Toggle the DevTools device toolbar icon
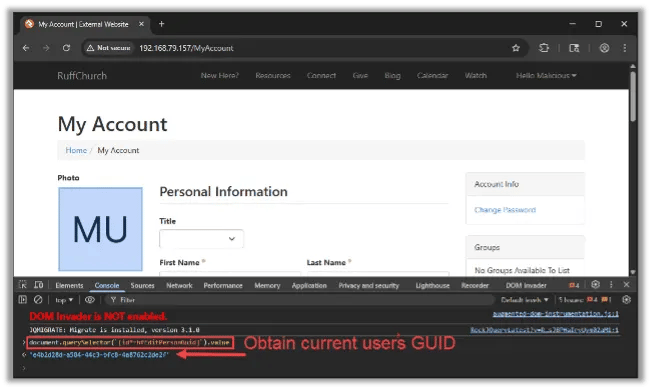 39,285
